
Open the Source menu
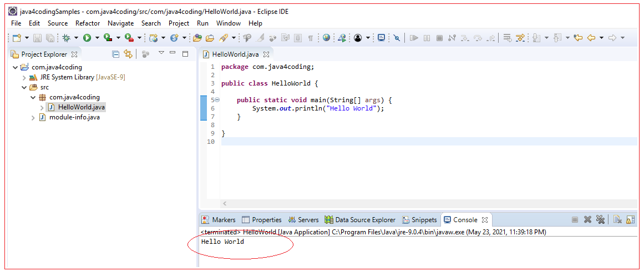58,23
